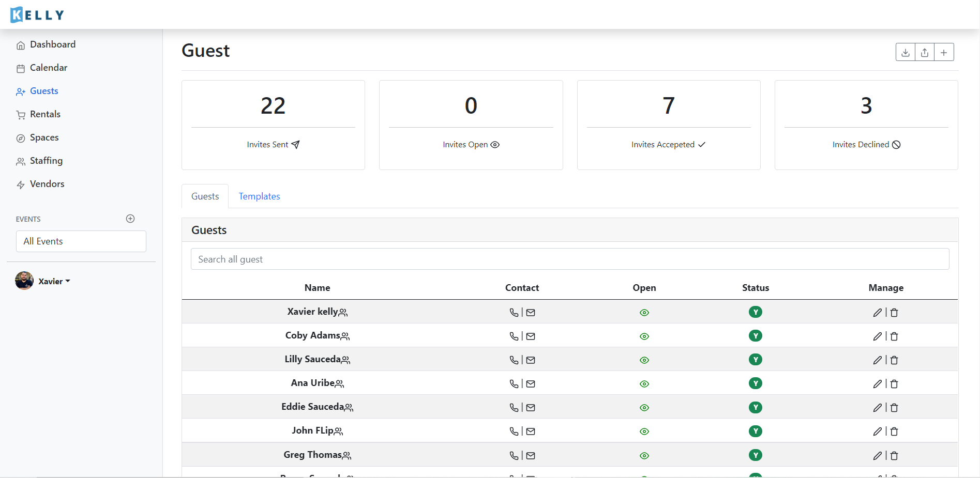The image size is (980, 478).
Task: Click the envelope icon for Lilly Sauceda
Action: 531,360
